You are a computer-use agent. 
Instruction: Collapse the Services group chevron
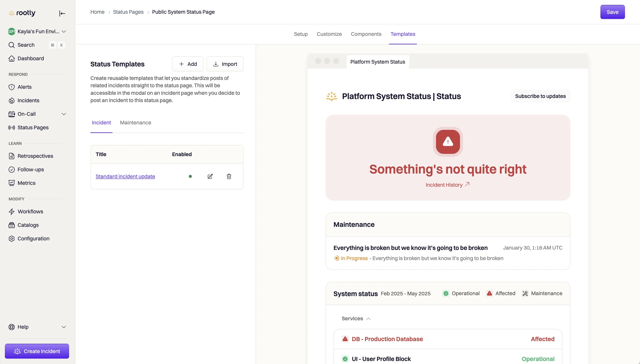point(368,319)
